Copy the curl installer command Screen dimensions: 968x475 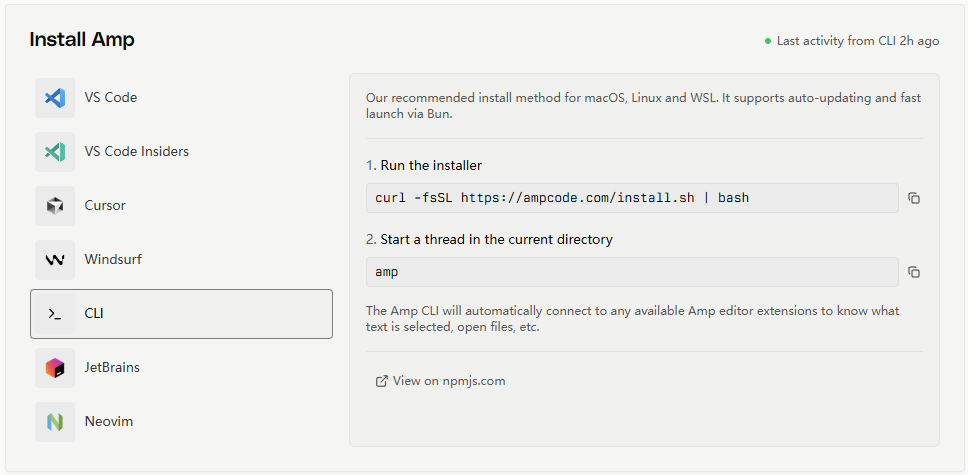[914, 198]
